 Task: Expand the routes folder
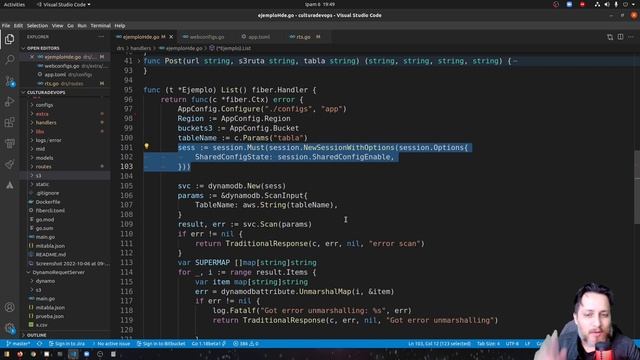[x=43, y=167]
